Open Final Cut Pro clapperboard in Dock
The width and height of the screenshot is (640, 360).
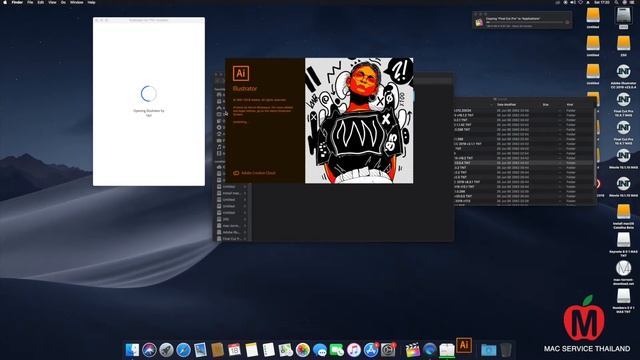[x=413, y=350]
